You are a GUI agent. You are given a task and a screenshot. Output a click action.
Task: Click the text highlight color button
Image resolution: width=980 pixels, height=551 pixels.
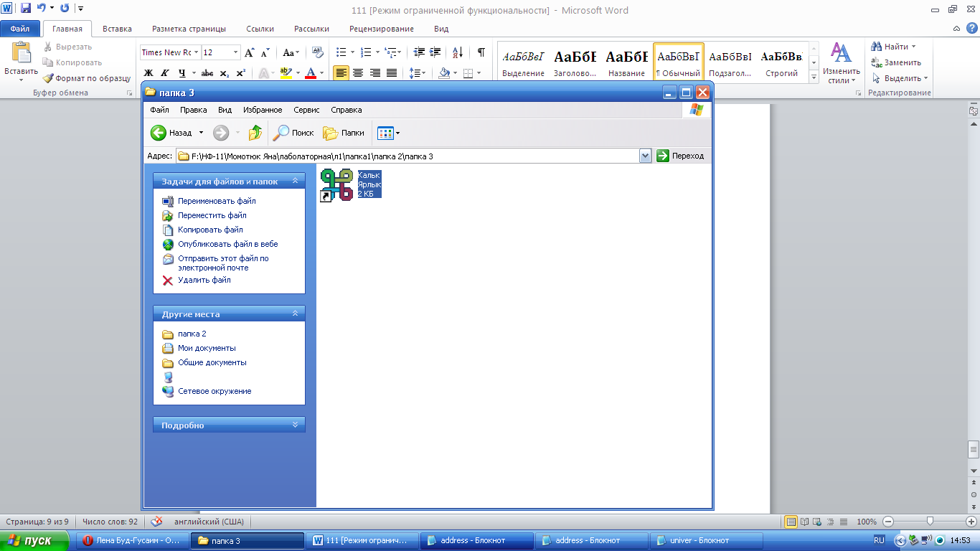pyautogui.click(x=286, y=73)
